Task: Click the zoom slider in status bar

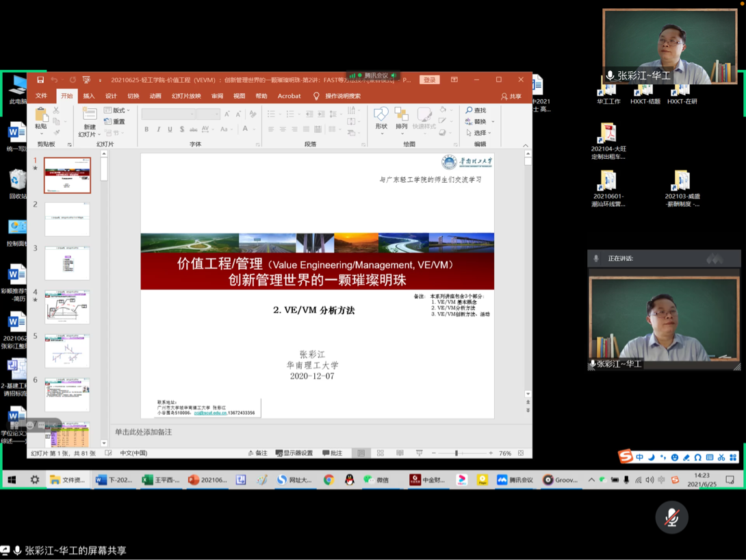Action: point(456,453)
